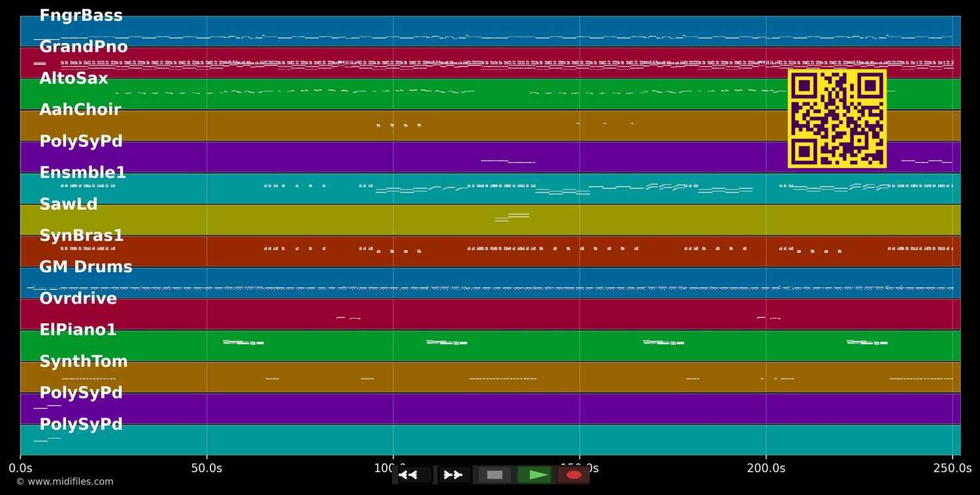Select the Ovrdrive track label
This screenshot has width=980, height=495.
[78, 298]
